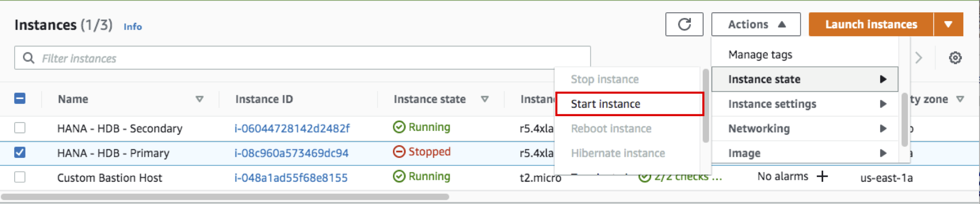Click the plus icon beside No alarms
Viewport: 980px width, 204px height.
click(822, 177)
